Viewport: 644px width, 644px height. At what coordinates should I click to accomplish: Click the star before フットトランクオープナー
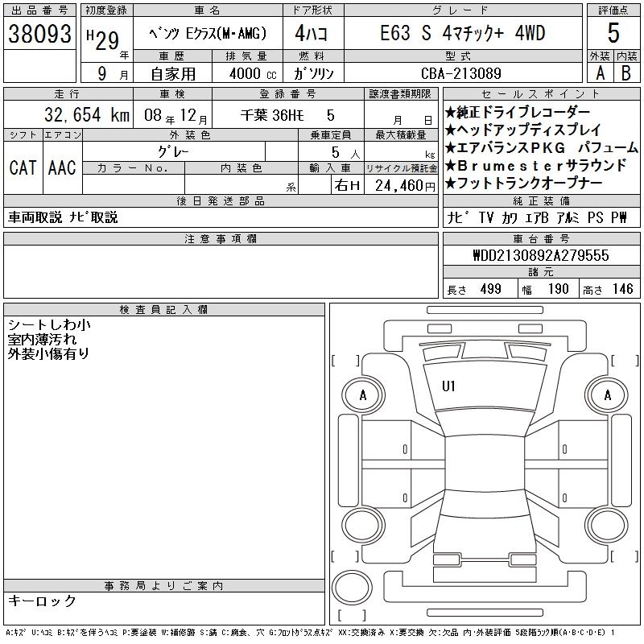click(x=451, y=183)
